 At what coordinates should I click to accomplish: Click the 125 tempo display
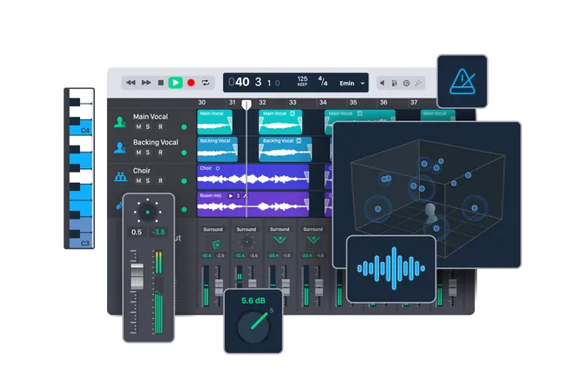coord(302,82)
